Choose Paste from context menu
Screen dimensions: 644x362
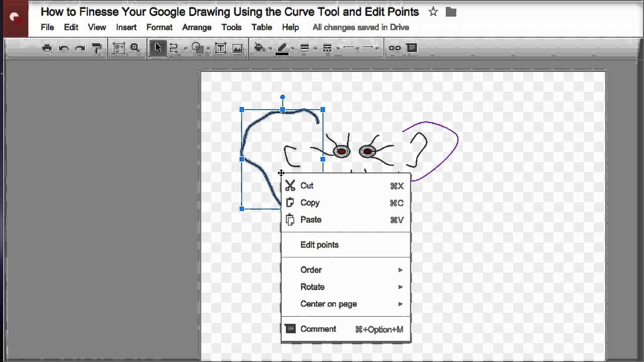click(x=346, y=220)
